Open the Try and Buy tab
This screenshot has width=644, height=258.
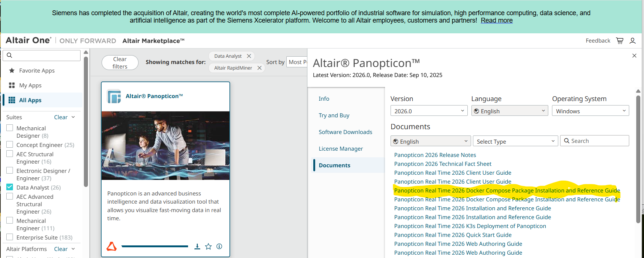coord(334,115)
